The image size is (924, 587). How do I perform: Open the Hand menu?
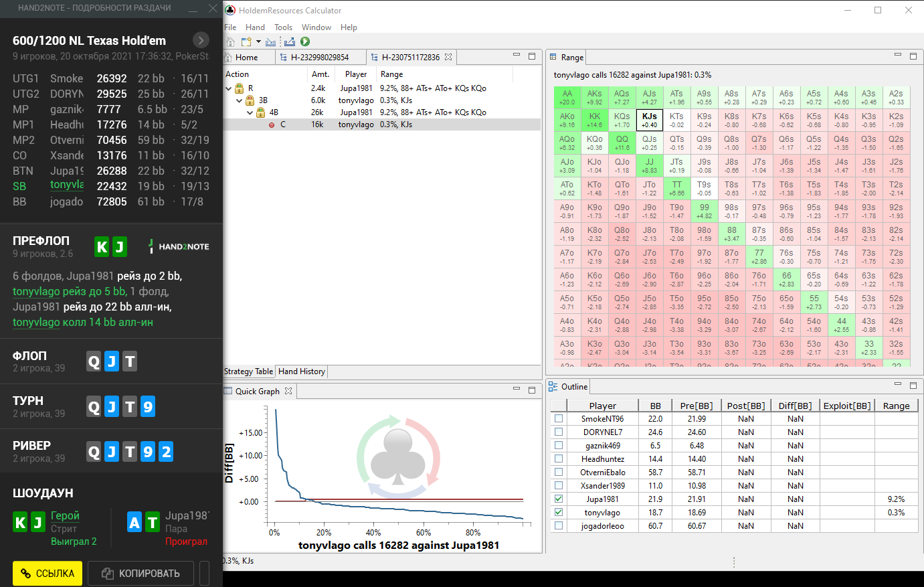click(255, 27)
